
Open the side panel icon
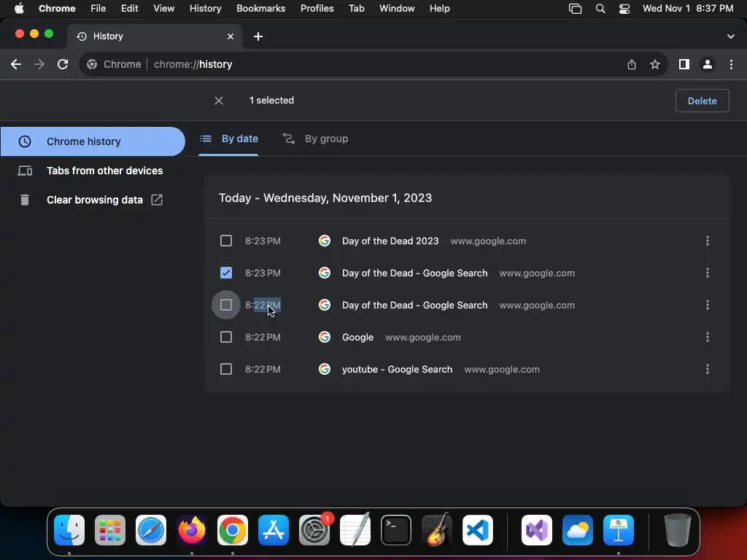click(684, 64)
